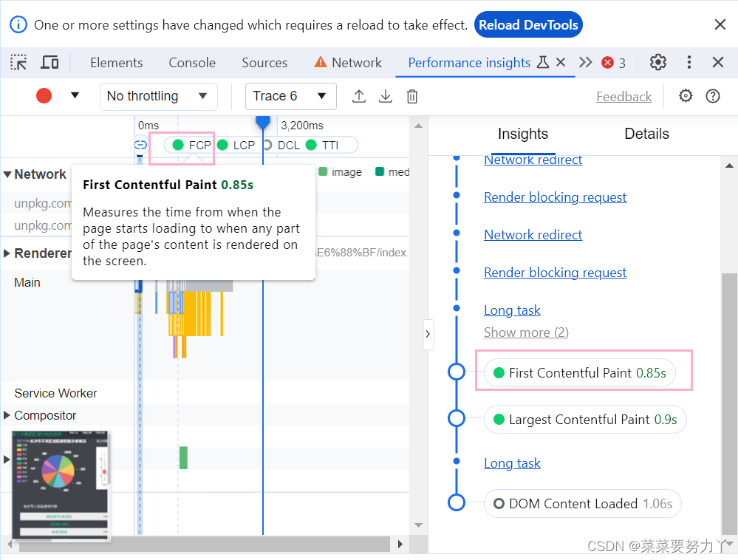The height and width of the screenshot is (560, 738).
Task: Switch to the Console tab
Action: (x=192, y=63)
